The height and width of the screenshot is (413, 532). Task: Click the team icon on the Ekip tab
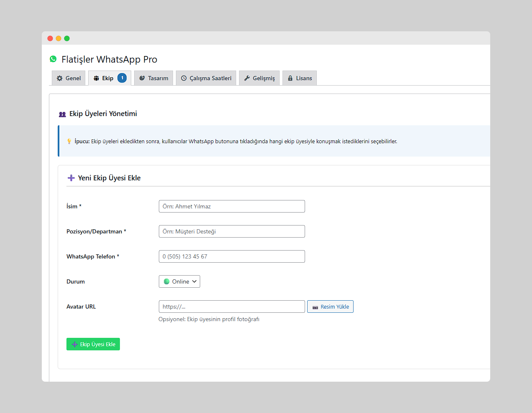[97, 78]
